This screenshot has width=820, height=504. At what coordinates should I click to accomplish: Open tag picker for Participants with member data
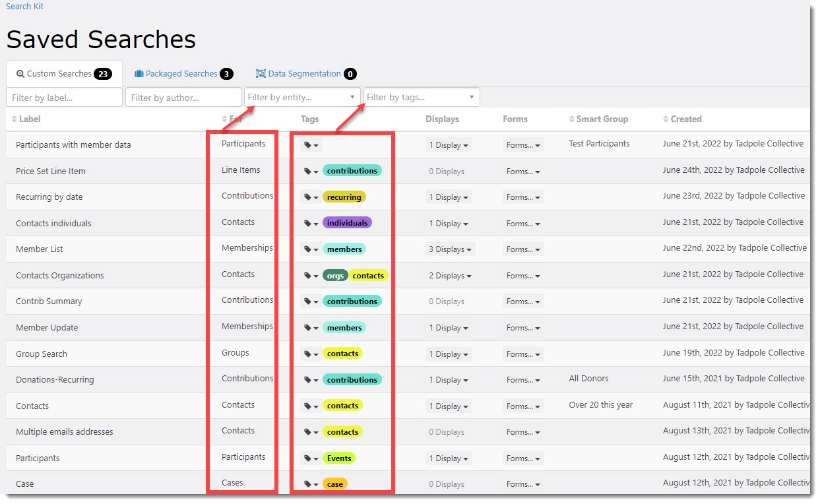(311, 145)
